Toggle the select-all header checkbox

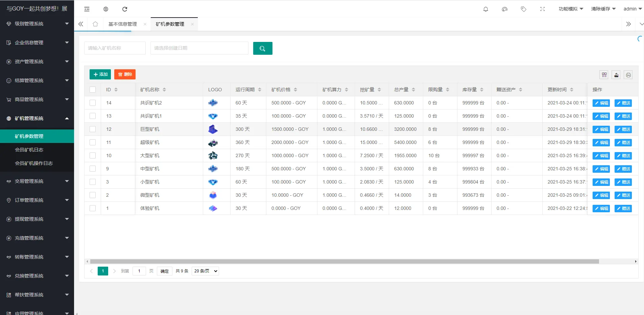click(x=93, y=90)
